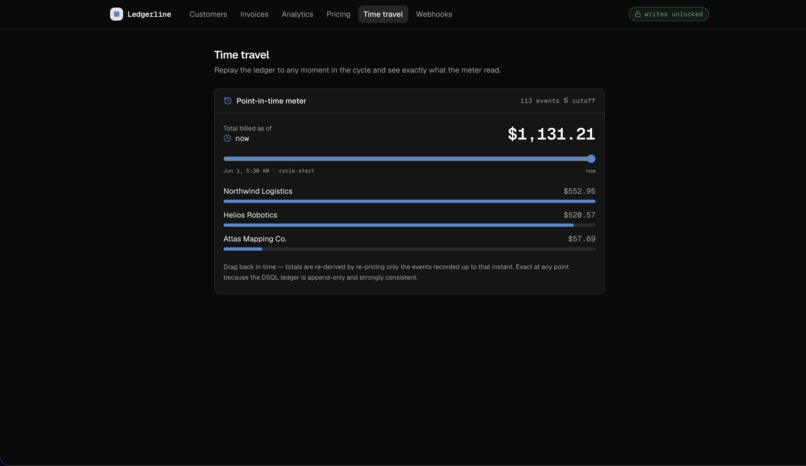Image resolution: width=806 pixels, height=466 pixels.
Task: Click the $520.57 amount
Action: 579,215
